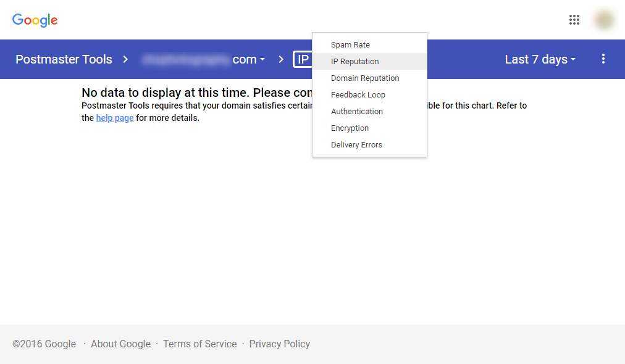Open the three-dot more options menu
The width and height of the screenshot is (625, 364).
(603, 59)
